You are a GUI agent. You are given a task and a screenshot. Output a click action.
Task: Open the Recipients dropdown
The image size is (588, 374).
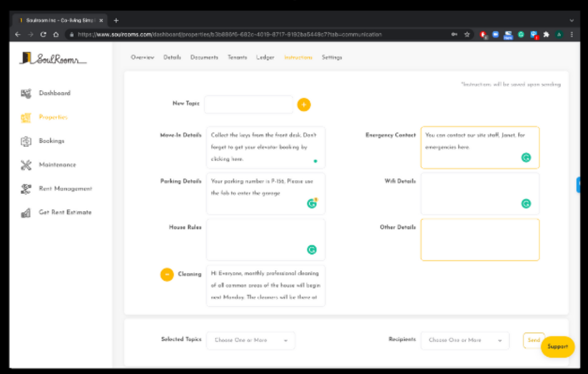click(464, 340)
